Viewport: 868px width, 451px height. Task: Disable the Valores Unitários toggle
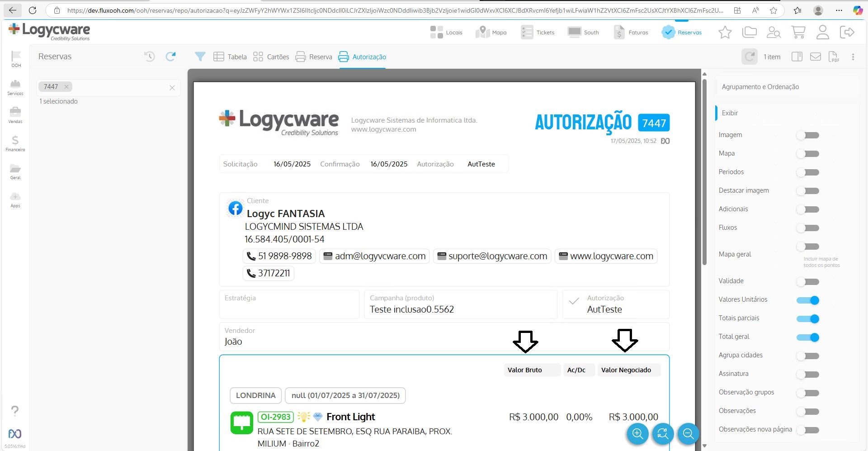click(x=808, y=300)
